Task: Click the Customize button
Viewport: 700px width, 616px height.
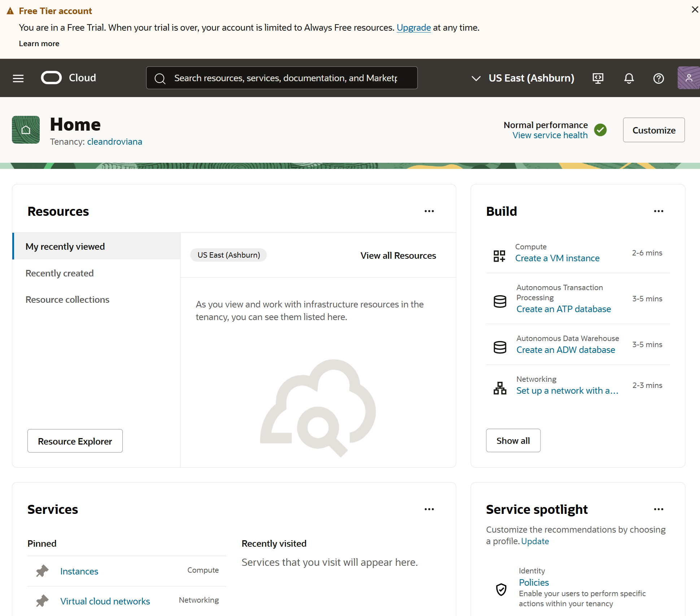Action: 654,130
